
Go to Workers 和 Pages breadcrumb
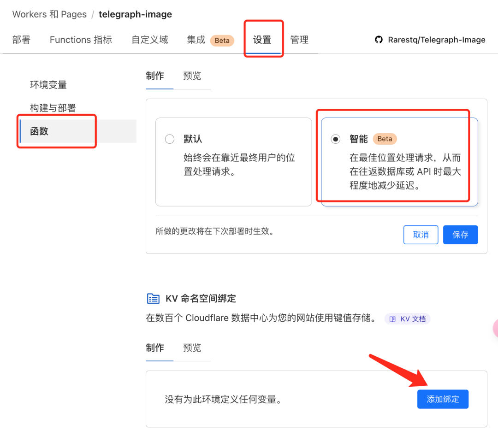pos(49,14)
